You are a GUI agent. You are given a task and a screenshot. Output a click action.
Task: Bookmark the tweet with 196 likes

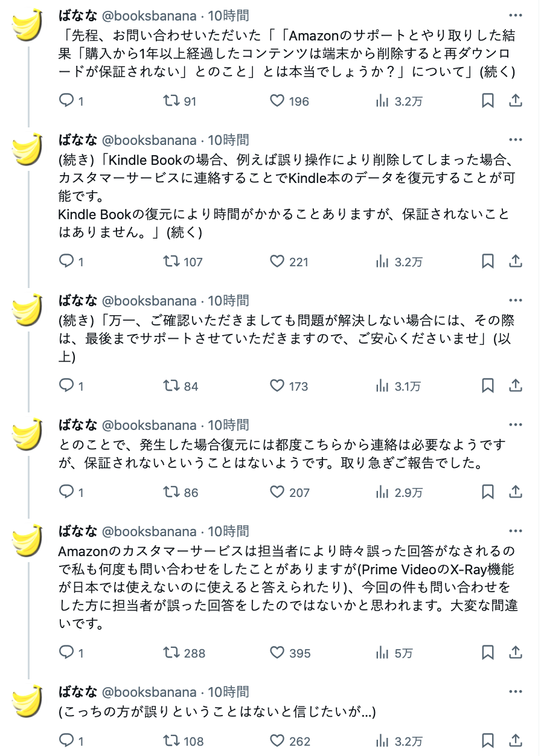pos(488,101)
